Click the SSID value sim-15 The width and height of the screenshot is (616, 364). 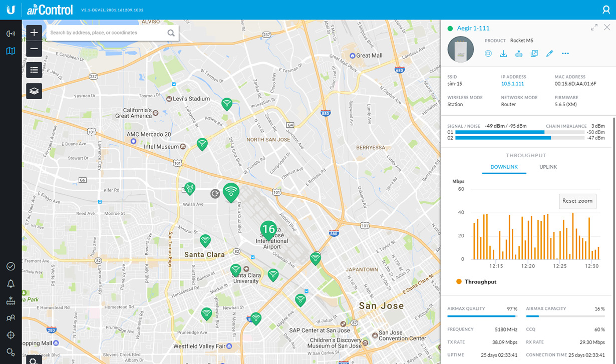tap(455, 84)
